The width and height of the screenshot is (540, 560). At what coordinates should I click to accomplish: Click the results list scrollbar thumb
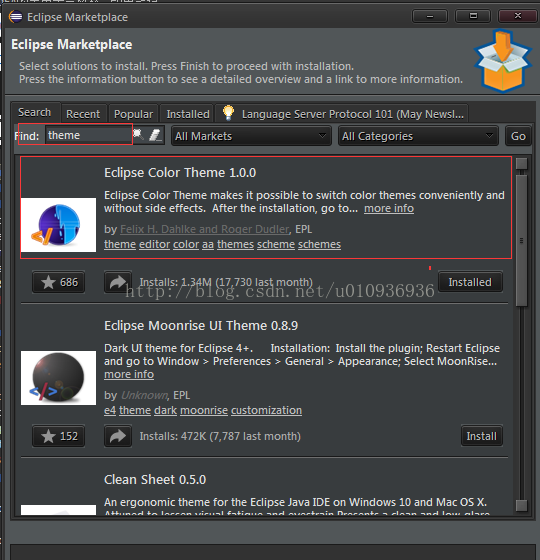click(521, 240)
